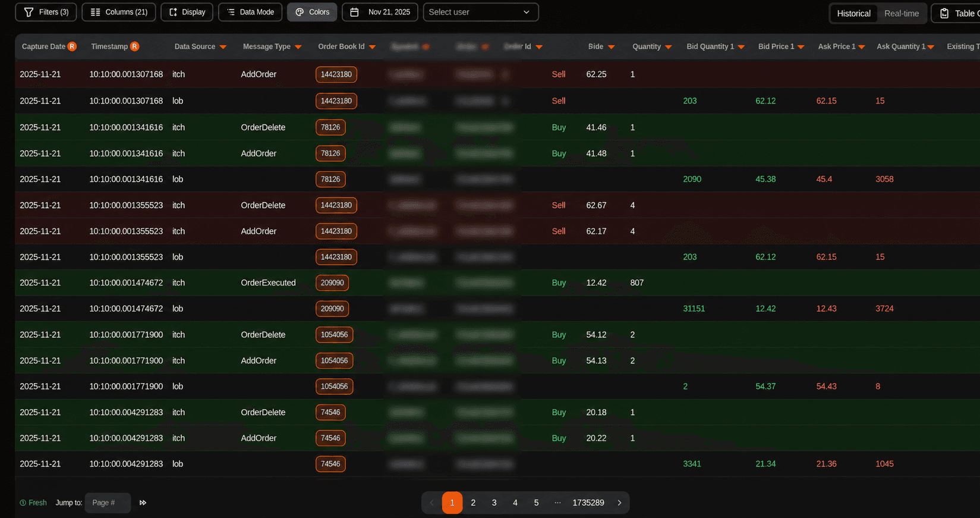The height and width of the screenshot is (518, 980).
Task: Open the Columns (21) selector
Action: (119, 12)
